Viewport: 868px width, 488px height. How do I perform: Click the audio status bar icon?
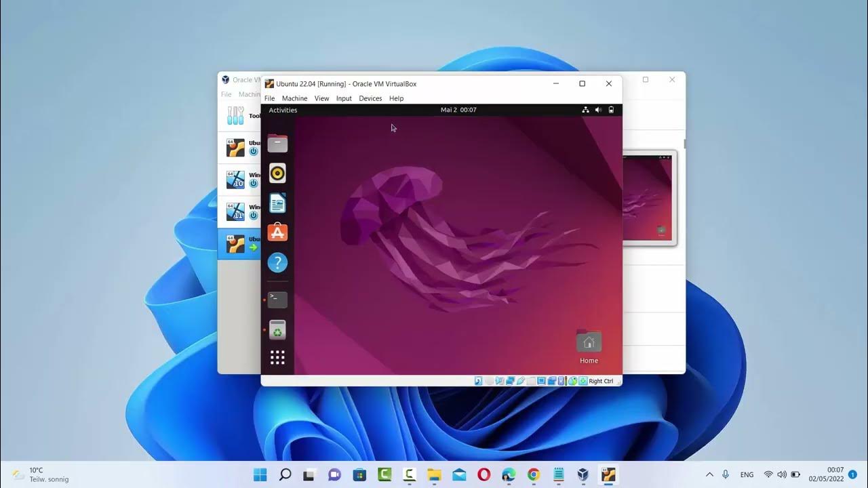(x=500, y=381)
